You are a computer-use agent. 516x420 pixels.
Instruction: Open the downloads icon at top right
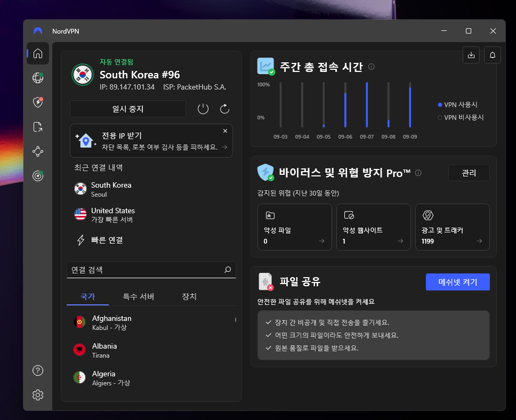click(x=471, y=55)
